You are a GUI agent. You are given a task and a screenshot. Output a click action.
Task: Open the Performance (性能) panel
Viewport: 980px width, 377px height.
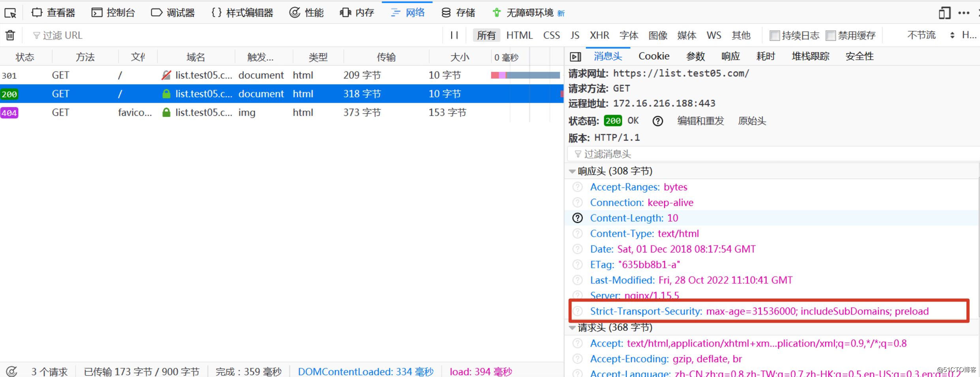coord(306,13)
